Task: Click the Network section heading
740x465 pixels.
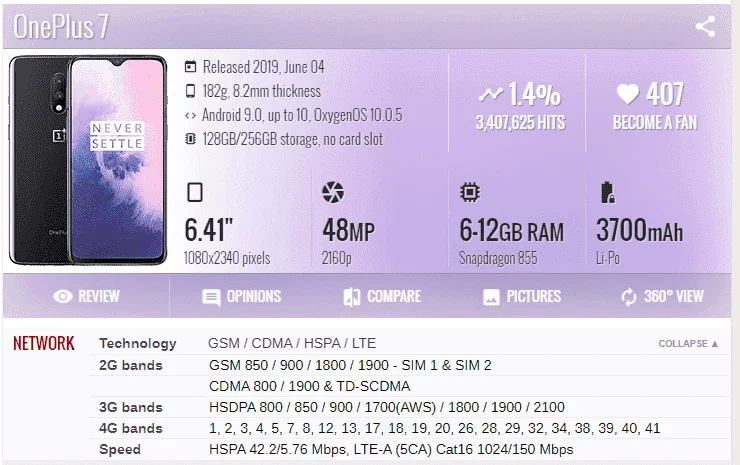Action: (44, 343)
